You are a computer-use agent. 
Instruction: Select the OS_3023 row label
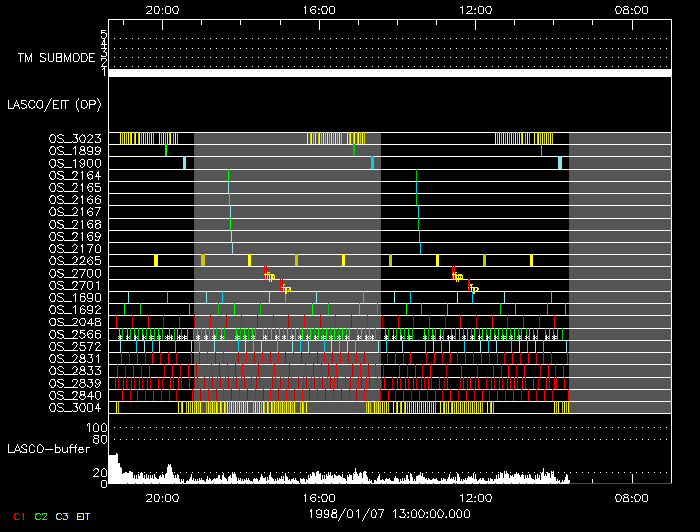(x=75, y=139)
